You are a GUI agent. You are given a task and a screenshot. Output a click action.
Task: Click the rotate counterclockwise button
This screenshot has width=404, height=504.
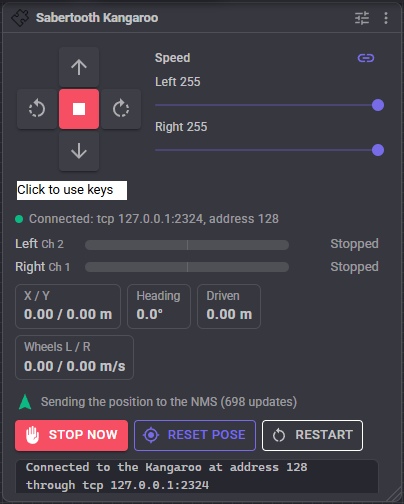point(37,109)
